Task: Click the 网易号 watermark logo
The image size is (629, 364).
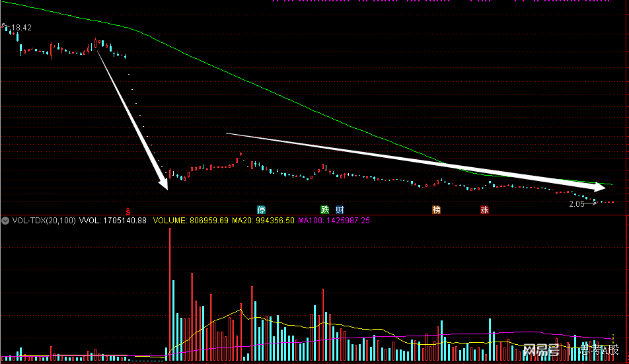Action: click(x=540, y=349)
